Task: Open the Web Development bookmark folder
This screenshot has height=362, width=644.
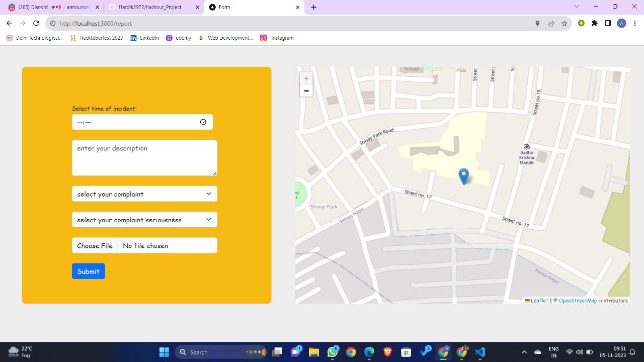Action: pyautogui.click(x=226, y=38)
